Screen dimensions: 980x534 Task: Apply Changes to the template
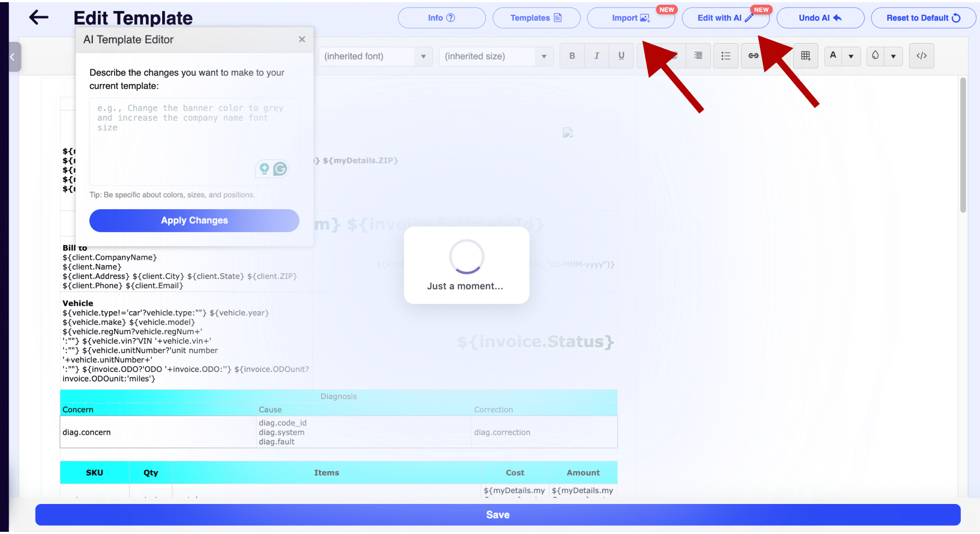point(194,221)
